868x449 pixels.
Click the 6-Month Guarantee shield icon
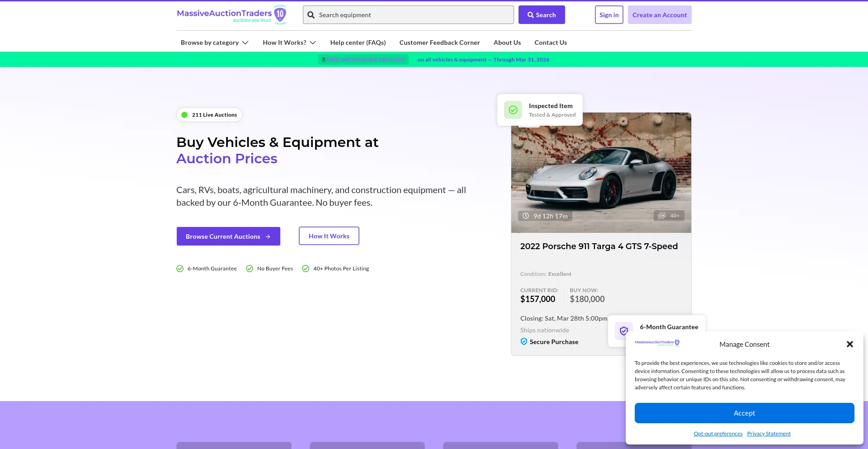tap(624, 331)
